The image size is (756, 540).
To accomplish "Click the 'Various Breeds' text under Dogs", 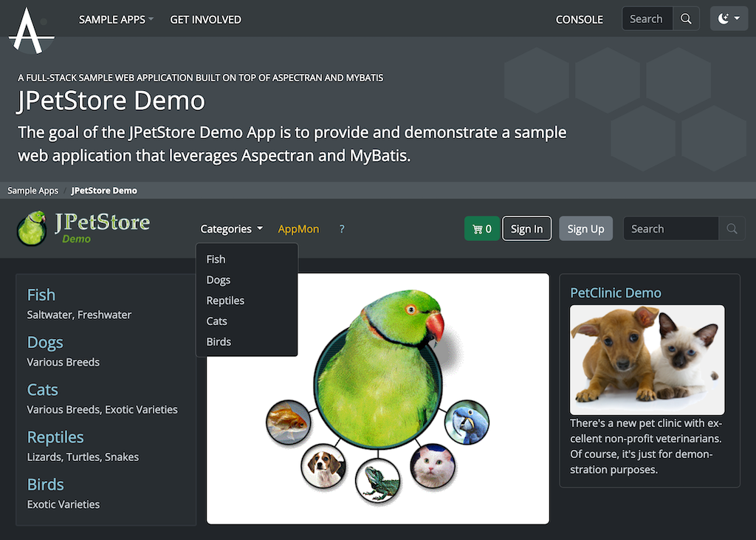I will click(x=63, y=362).
